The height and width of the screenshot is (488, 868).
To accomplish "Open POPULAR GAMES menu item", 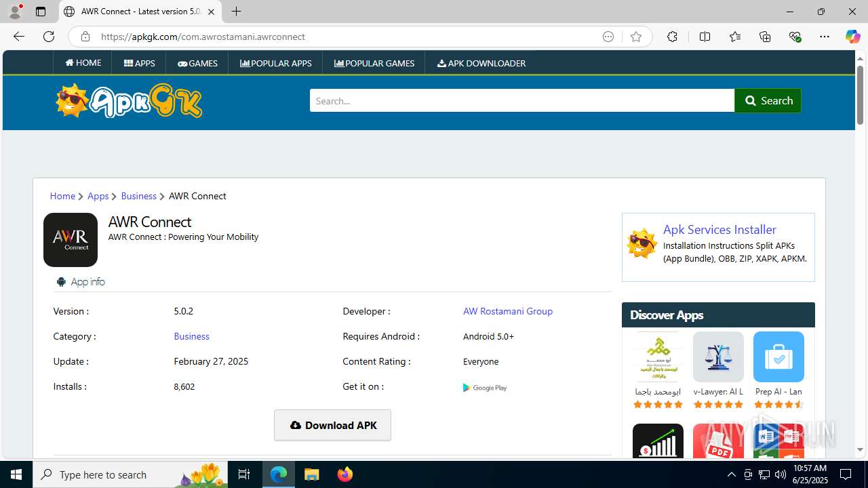I will coord(374,63).
